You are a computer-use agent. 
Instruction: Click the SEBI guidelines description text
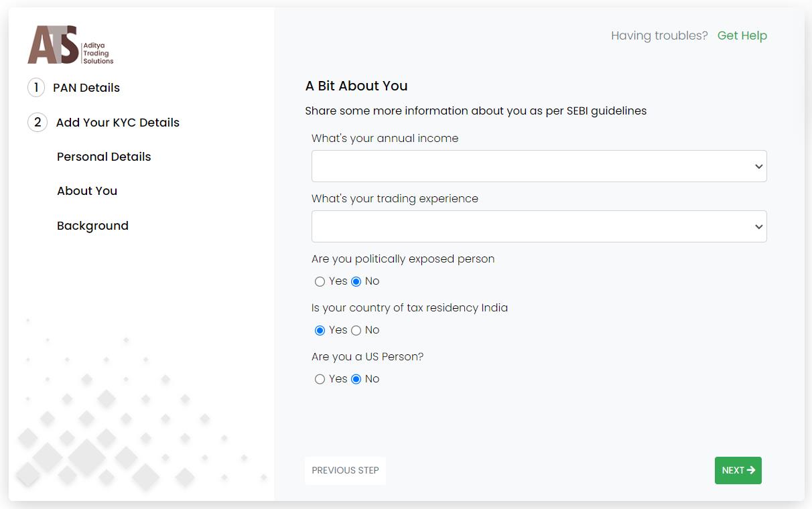click(476, 111)
